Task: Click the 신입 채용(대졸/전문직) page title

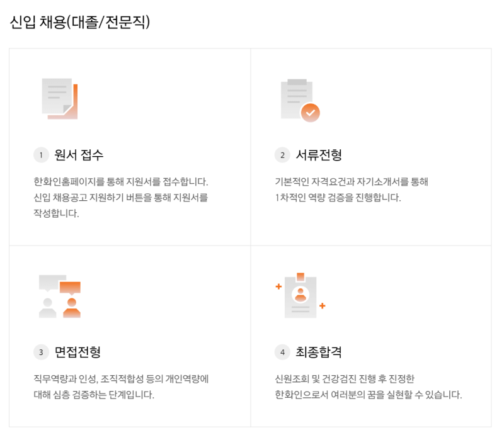Action: click(x=80, y=22)
